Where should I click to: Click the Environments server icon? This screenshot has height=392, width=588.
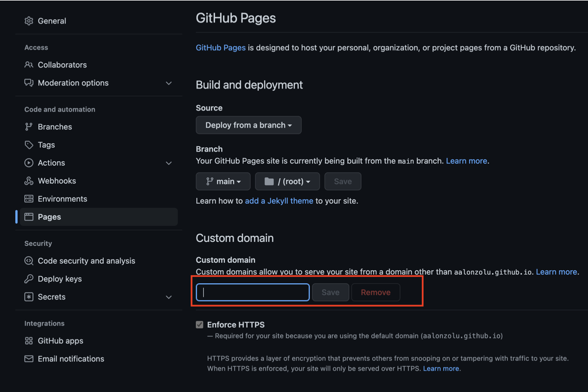pyautogui.click(x=29, y=199)
